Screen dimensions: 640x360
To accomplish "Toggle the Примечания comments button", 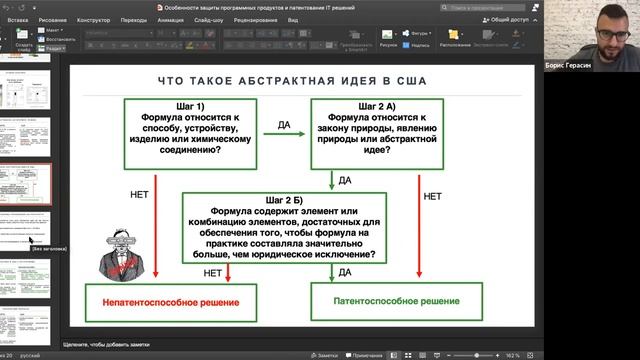I will click(364, 356).
